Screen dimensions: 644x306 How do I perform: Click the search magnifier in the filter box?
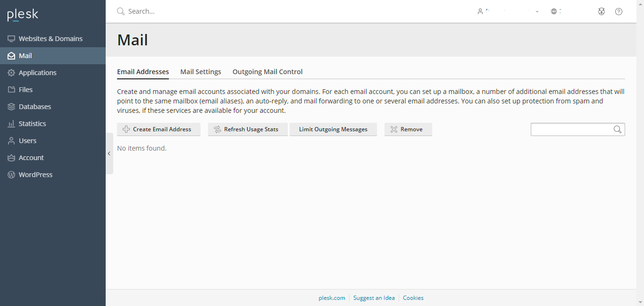coord(617,129)
